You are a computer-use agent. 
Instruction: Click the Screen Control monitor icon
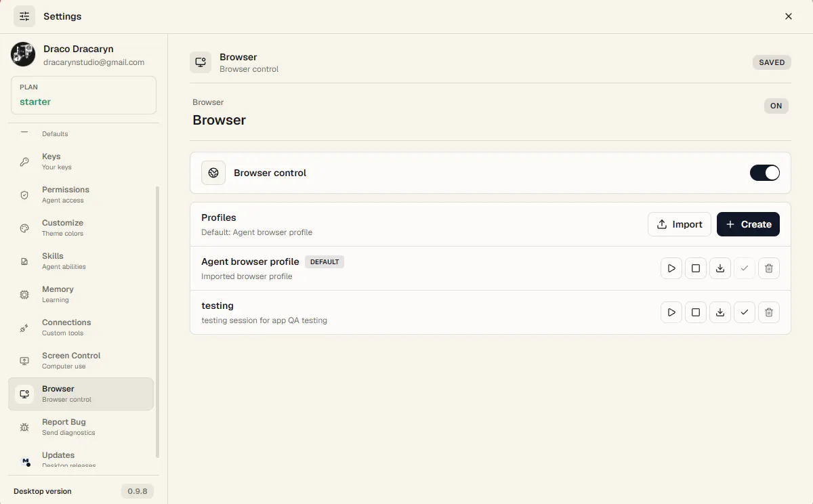point(24,360)
